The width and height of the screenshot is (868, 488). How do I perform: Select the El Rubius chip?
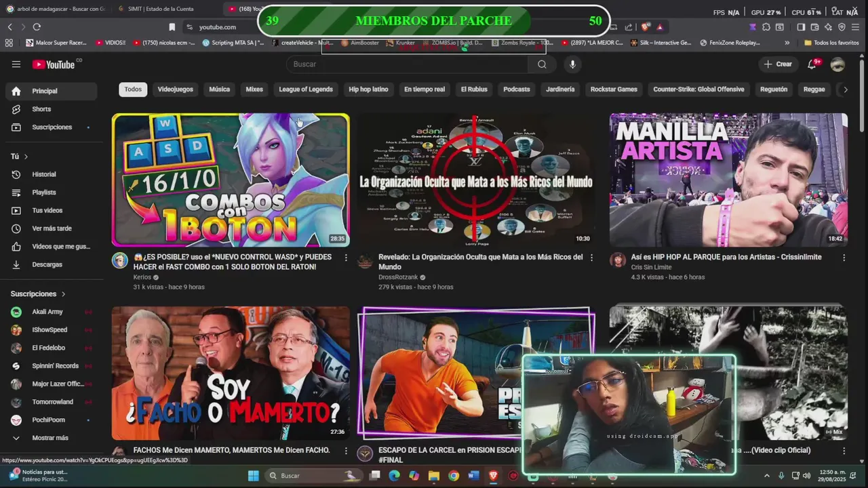coord(474,89)
